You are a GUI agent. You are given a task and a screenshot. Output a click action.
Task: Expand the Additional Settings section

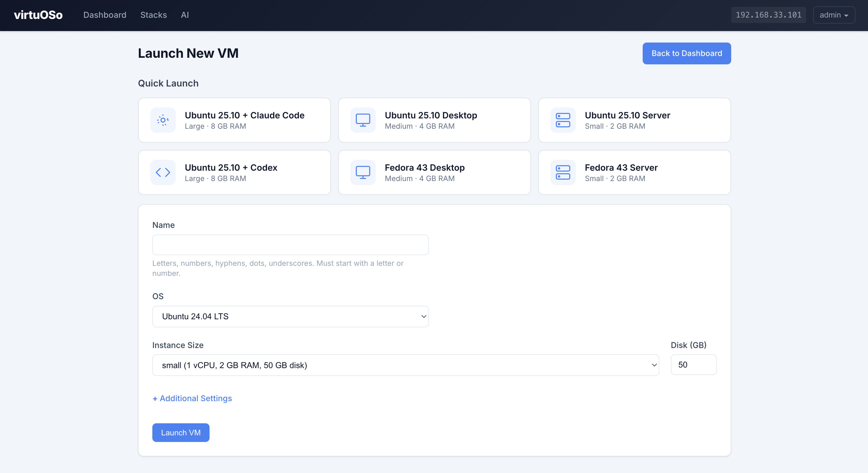pyautogui.click(x=192, y=398)
